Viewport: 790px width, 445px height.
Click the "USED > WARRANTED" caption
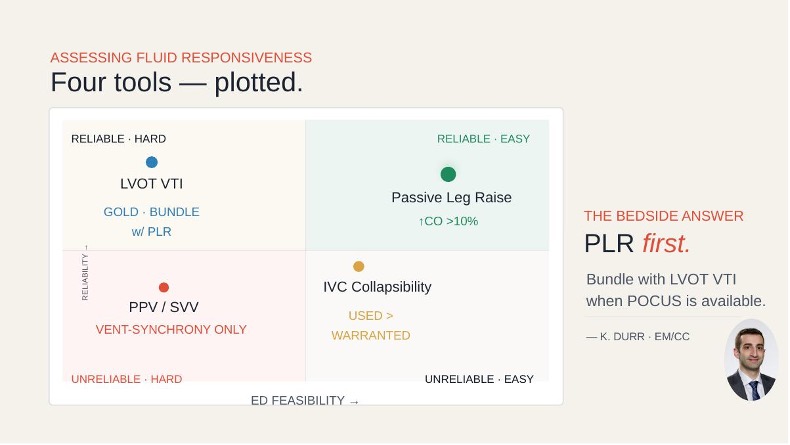pyautogui.click(x=371, y=326)
